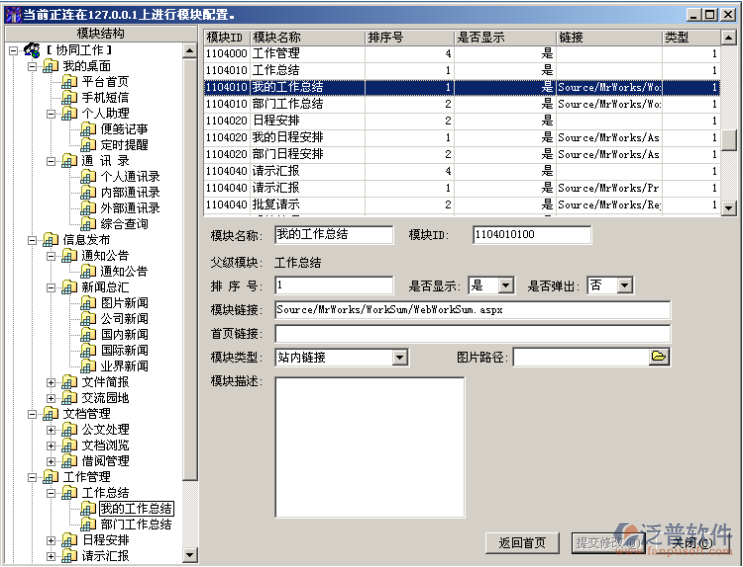
Task: Click the 通知公告 child folder icon
Action: (88, 271)
